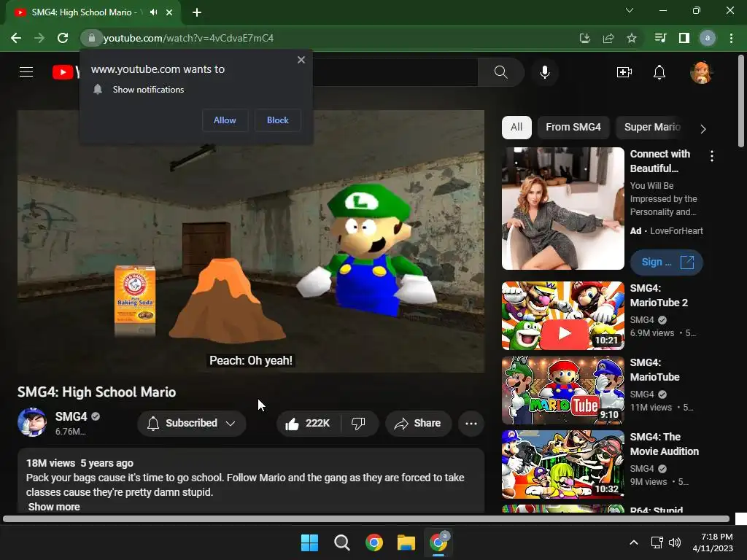Open the YouTube notifications bell
The width and height of the screenshot is (747, 560).
click(x=659, y=72)
